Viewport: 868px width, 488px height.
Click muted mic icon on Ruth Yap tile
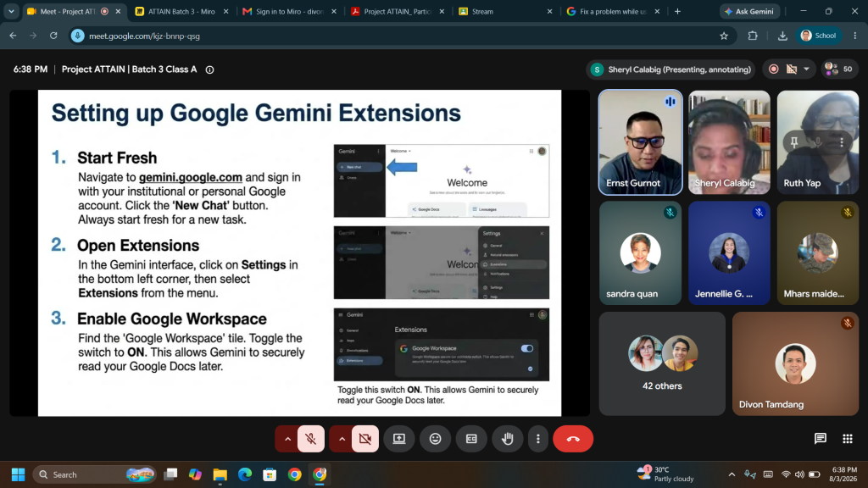(818, 142)
